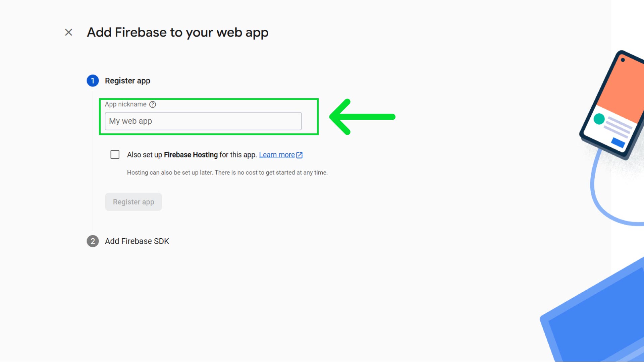Click the gray numbered badge for Add Firebase SDK

(93, 241)
